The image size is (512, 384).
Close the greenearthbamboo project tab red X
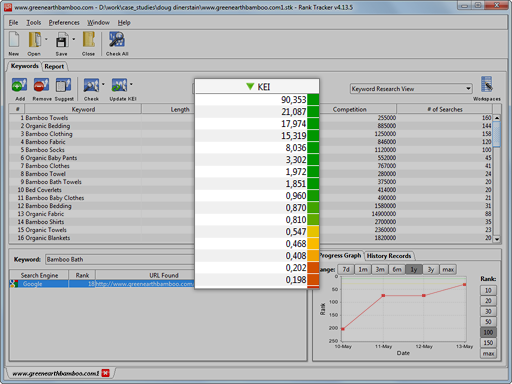(105, 373)
